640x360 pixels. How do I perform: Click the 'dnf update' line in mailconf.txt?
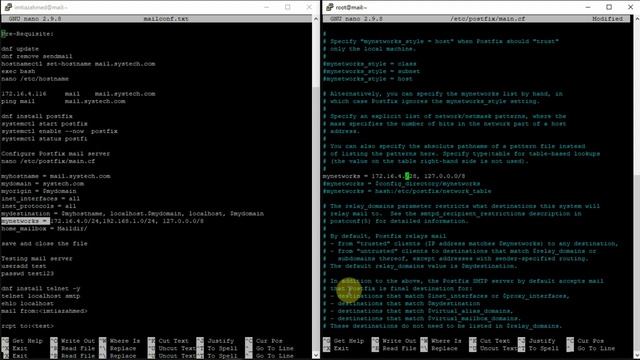(20, 49)
